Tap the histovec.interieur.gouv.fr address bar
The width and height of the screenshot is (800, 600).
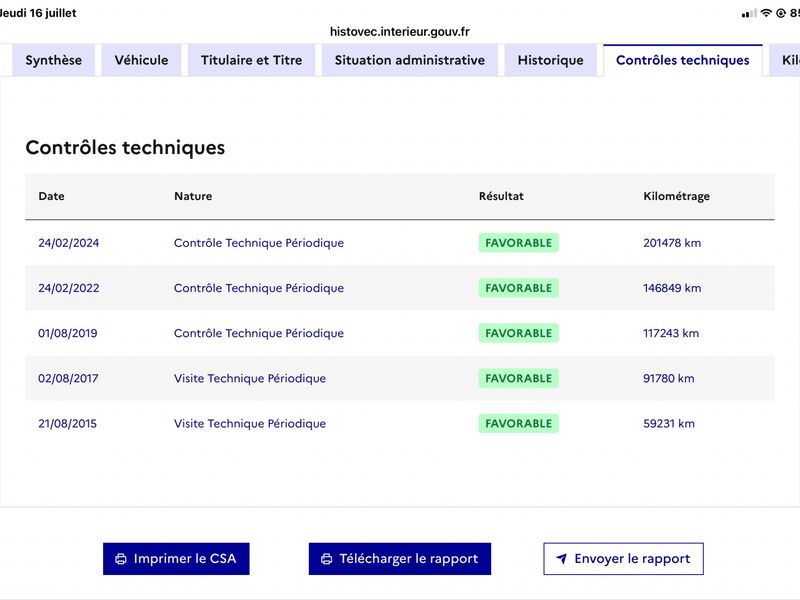pyautogui.click(x=399, y=32)
